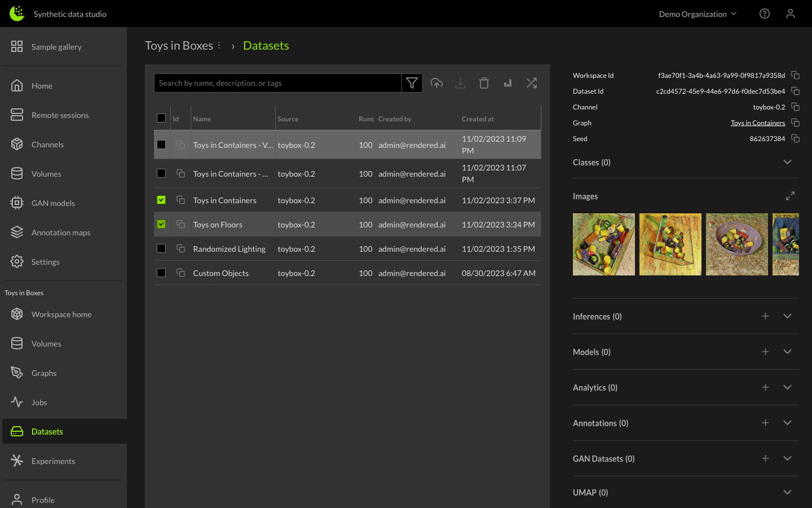Expand the Classes (0) section
The height and width of the screenshot is (508, 812).
click(787, 162)
